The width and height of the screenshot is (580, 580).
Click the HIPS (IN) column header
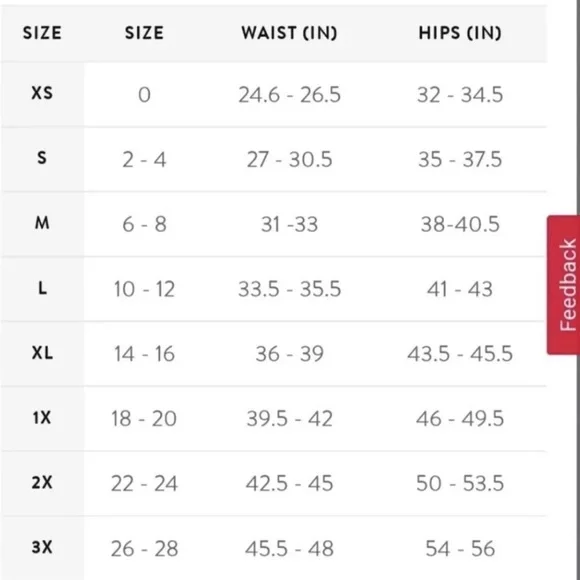[460, 33]
